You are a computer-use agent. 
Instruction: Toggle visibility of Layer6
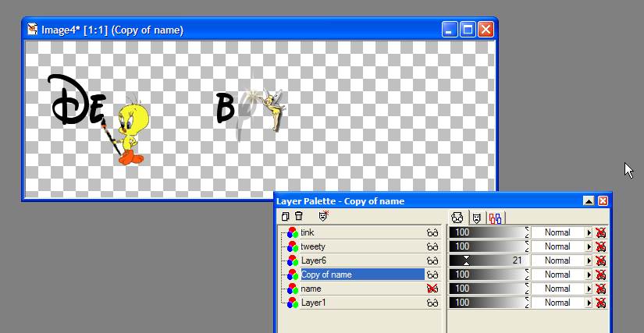(x=432, y=260)
